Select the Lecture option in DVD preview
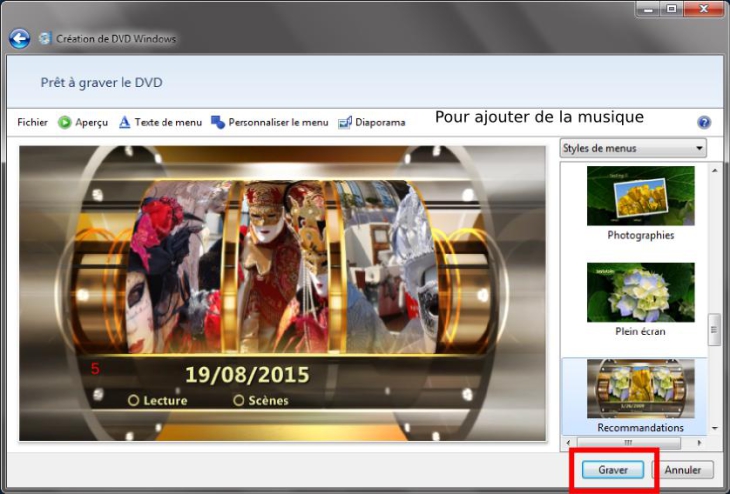This screenshot has height=494, width=730. [158, 400]
